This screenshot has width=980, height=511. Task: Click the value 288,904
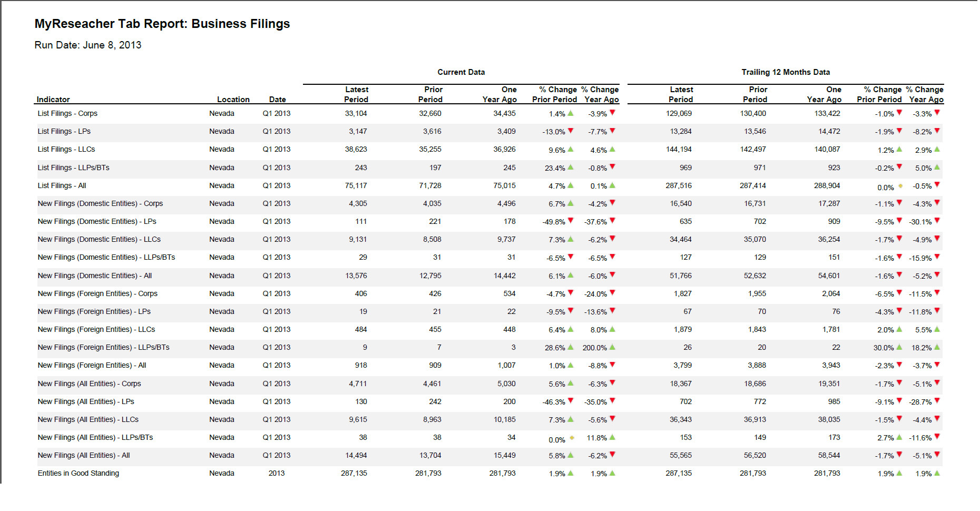click(827, 185)
